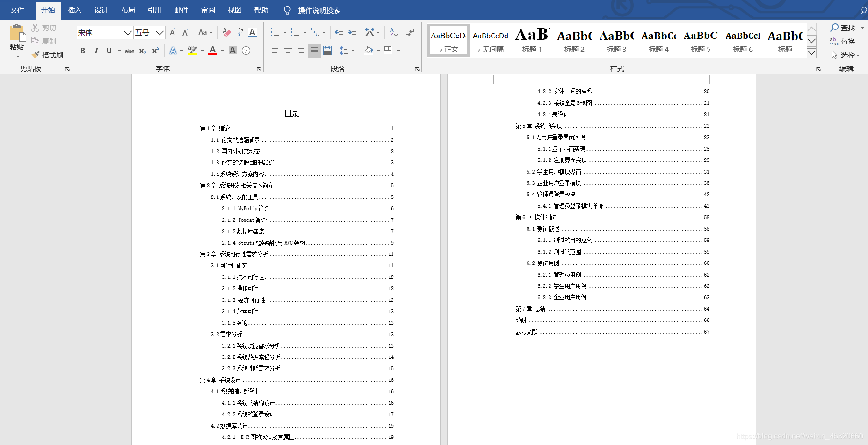Increase font size with the A-up icon

click(173, 32)
